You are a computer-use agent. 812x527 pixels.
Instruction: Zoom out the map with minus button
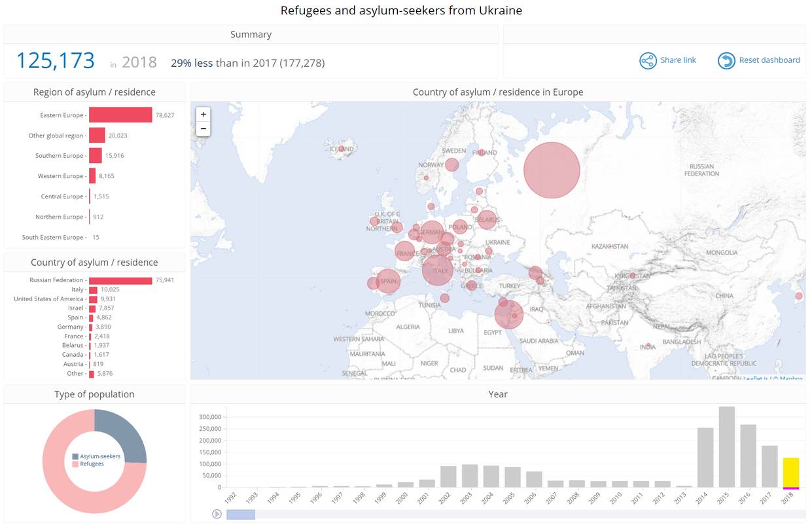203,129
